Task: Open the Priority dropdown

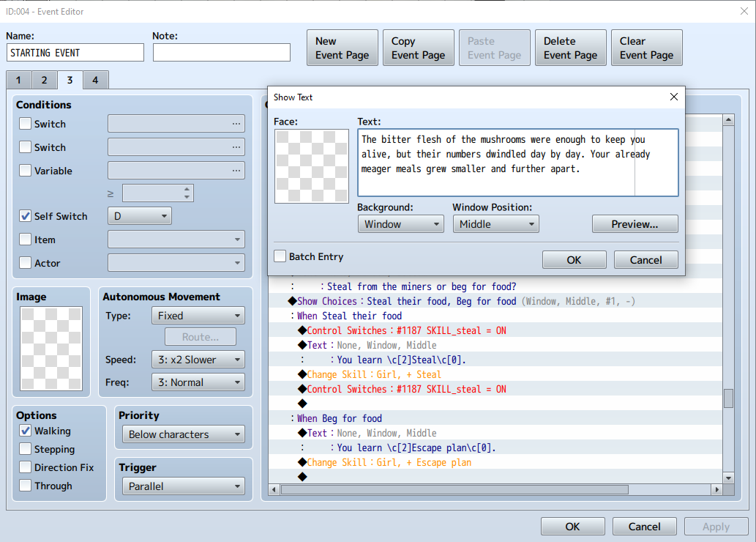Action: coord(183,434)
